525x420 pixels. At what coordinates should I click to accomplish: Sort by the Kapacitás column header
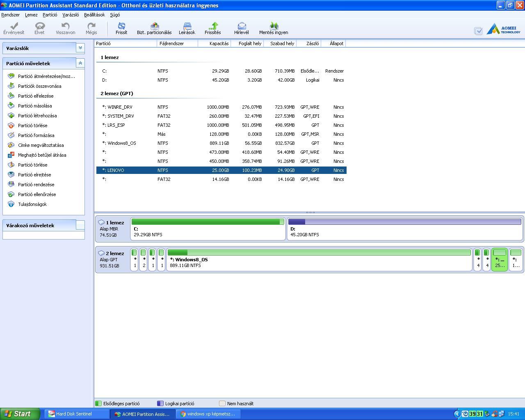(x=214, y=43)
